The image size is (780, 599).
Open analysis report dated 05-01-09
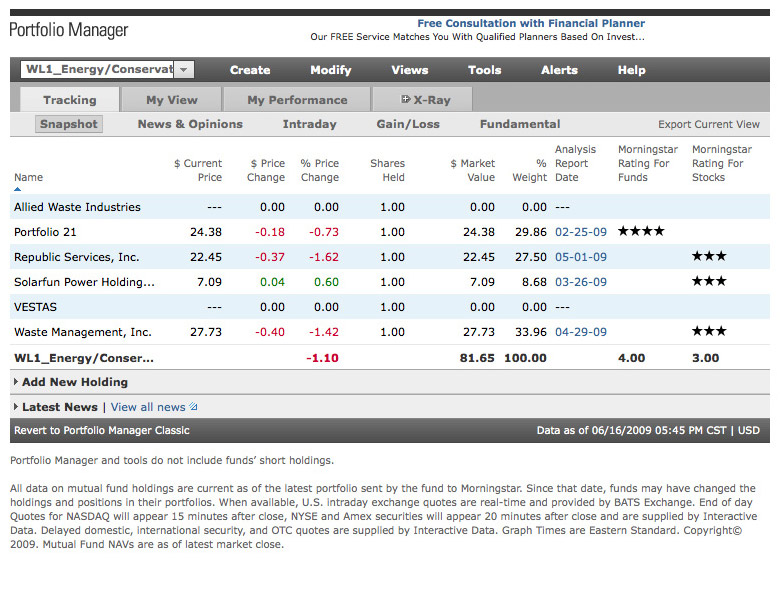[581, 257]
